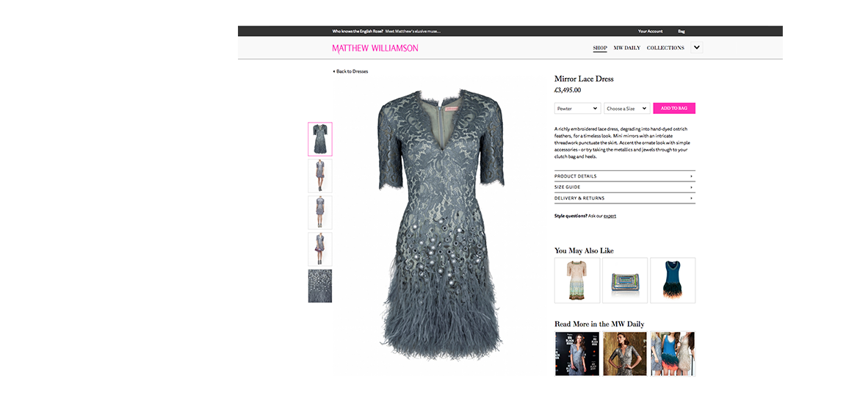Open the Collections menu item
This screenshot has width=868, height=412.
click(x=665, y=48)
